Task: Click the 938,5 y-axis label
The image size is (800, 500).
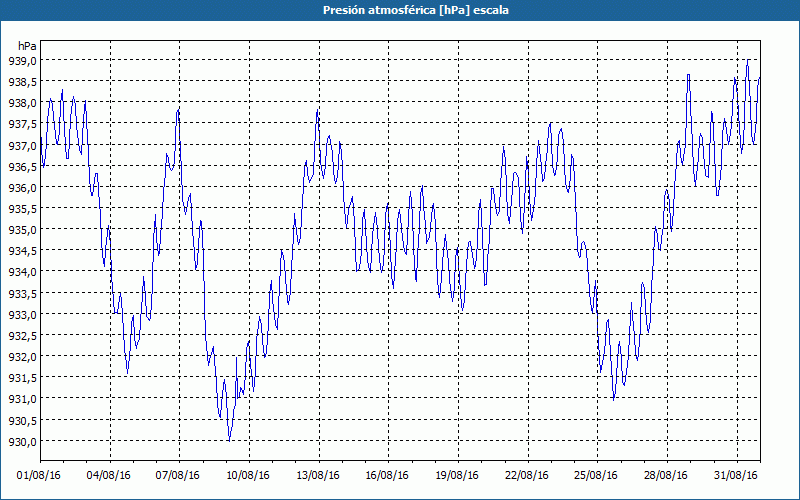Action: click(x=22, y=82)
